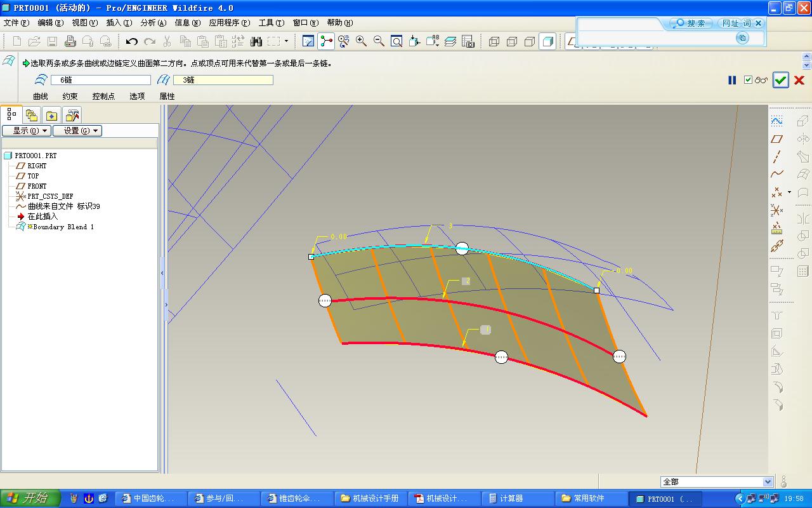
Task: Click the binoculars search tool icon
Action: point(256,41)
